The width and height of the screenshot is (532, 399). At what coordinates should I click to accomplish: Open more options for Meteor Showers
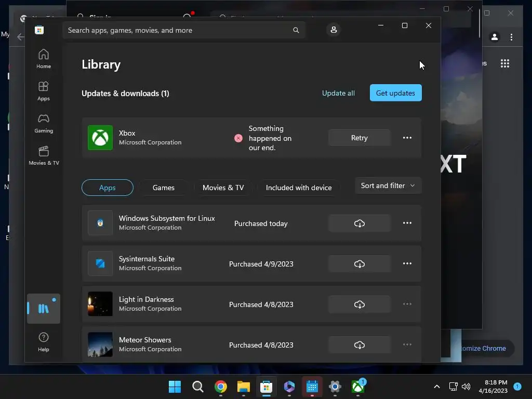coord(407,345)
